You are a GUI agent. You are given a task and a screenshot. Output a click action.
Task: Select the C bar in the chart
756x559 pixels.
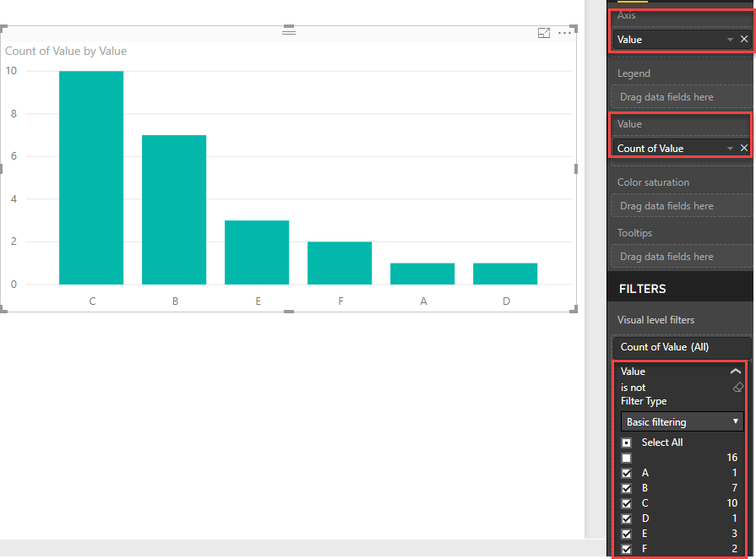click(91, 178)
